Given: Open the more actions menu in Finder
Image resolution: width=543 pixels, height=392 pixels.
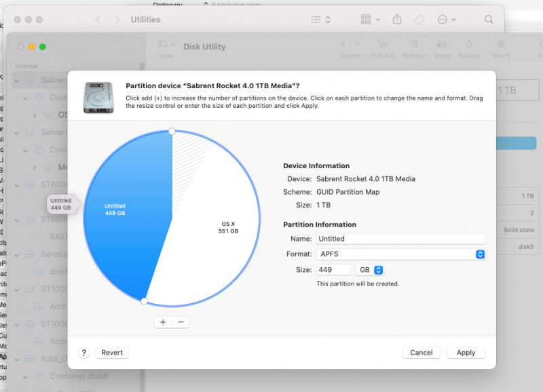Looking at the screenshot, I should [x=447, y=20].
